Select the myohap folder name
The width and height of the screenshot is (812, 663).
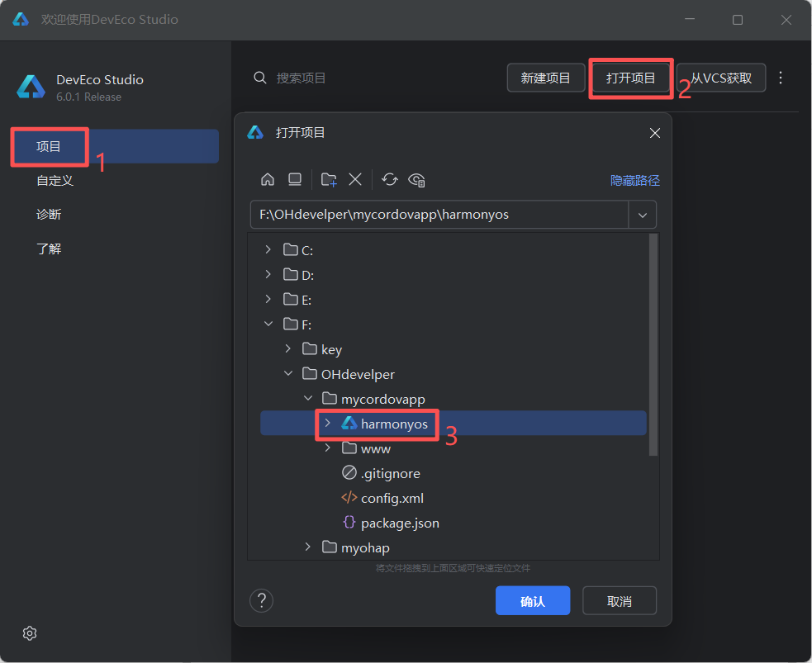pos(365,547)
